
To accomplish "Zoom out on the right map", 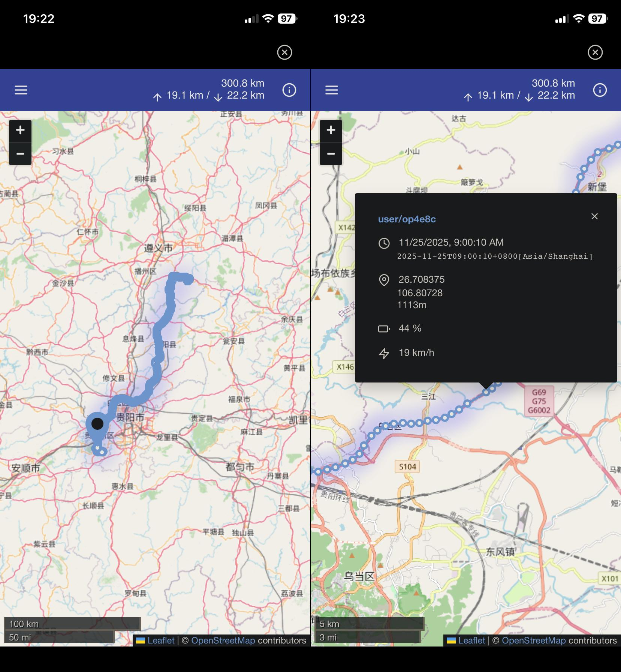I will click(331, 154).
